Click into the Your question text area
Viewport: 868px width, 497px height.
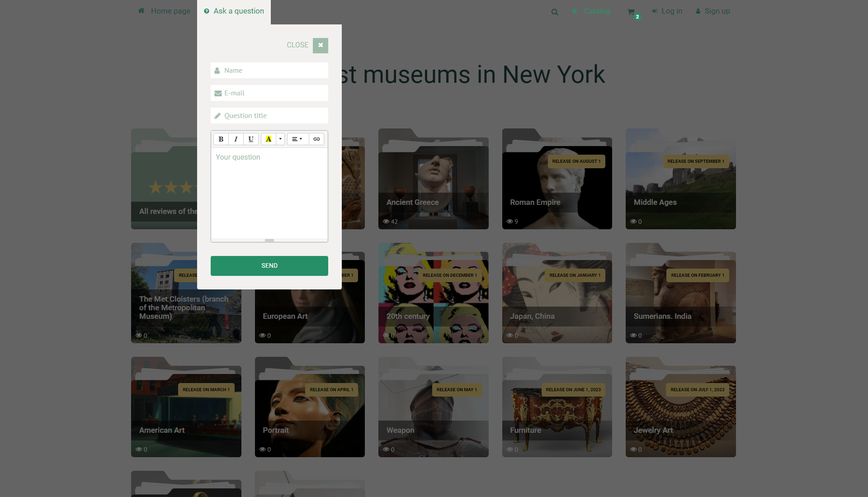point(269,193)
